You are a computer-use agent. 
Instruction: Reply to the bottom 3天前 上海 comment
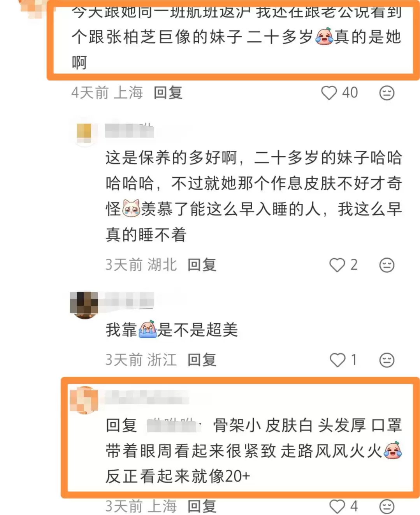pyautogui.click(x=202, y=506)
